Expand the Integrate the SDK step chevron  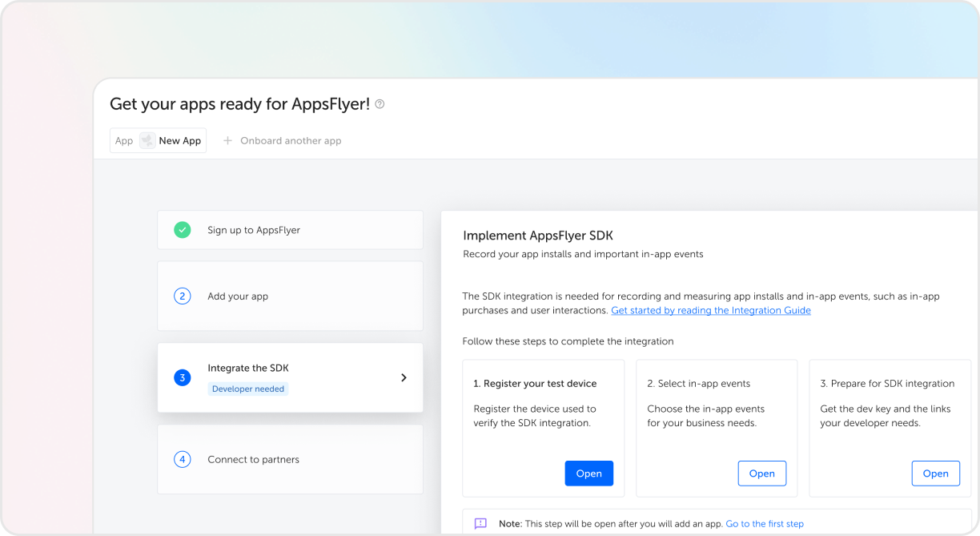(404, 377)
